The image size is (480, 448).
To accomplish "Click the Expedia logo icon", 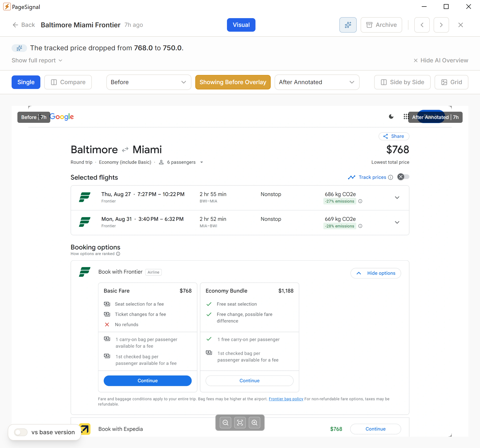I will (x=85, y=429).
